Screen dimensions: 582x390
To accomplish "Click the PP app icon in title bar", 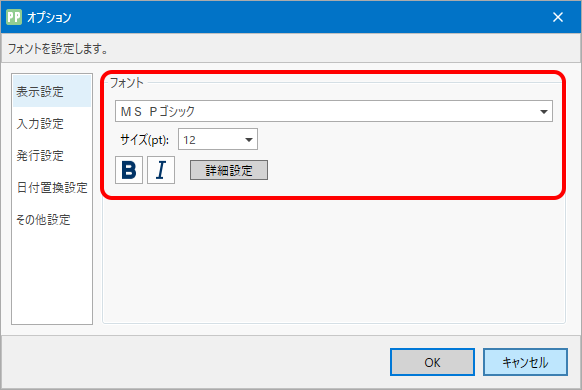I will pos(14,17).
